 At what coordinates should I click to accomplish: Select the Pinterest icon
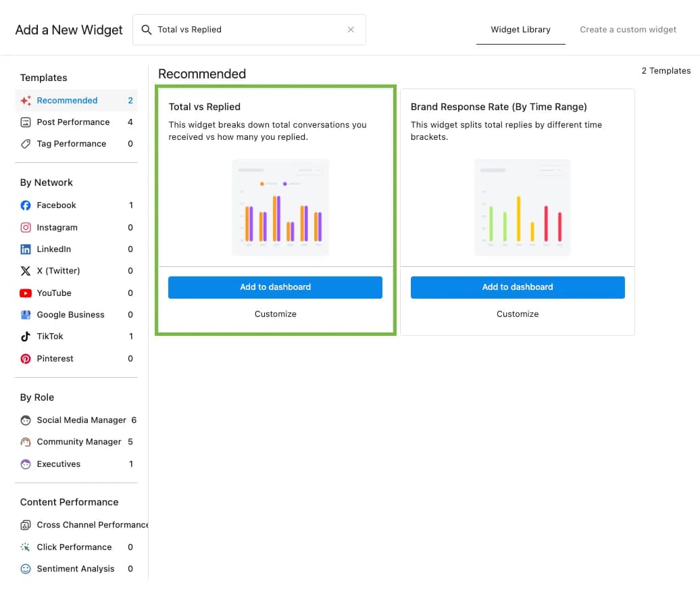tap(26, 359)
